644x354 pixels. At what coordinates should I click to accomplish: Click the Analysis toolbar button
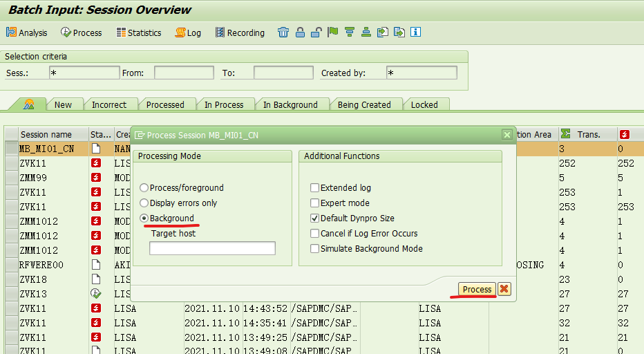coord(27,32)
